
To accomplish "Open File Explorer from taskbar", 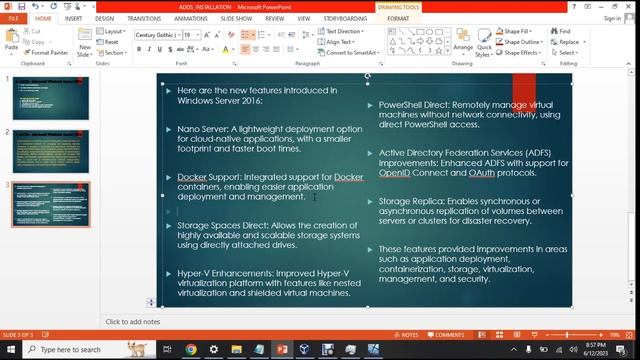I will click(236, 349).
